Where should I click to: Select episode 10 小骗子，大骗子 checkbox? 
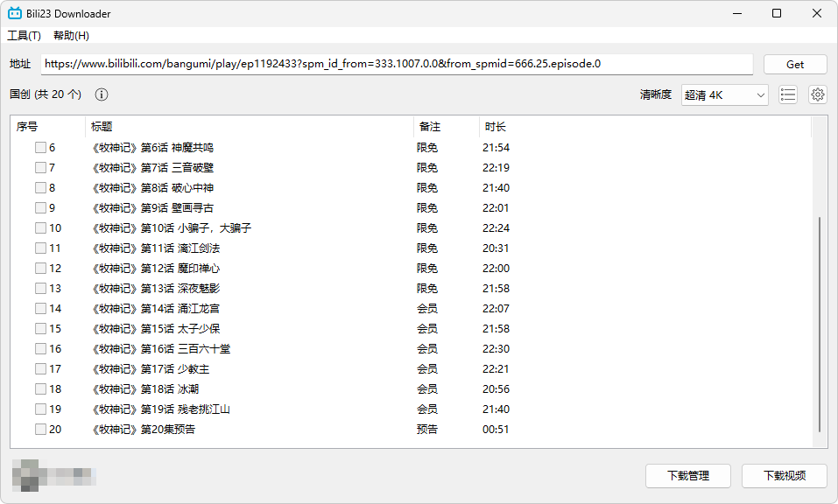[40, 227]
